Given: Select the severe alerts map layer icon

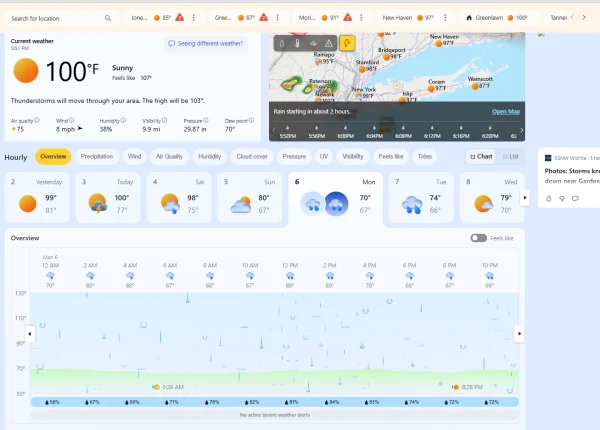Looking at the screenshot, I should point(329,43).
